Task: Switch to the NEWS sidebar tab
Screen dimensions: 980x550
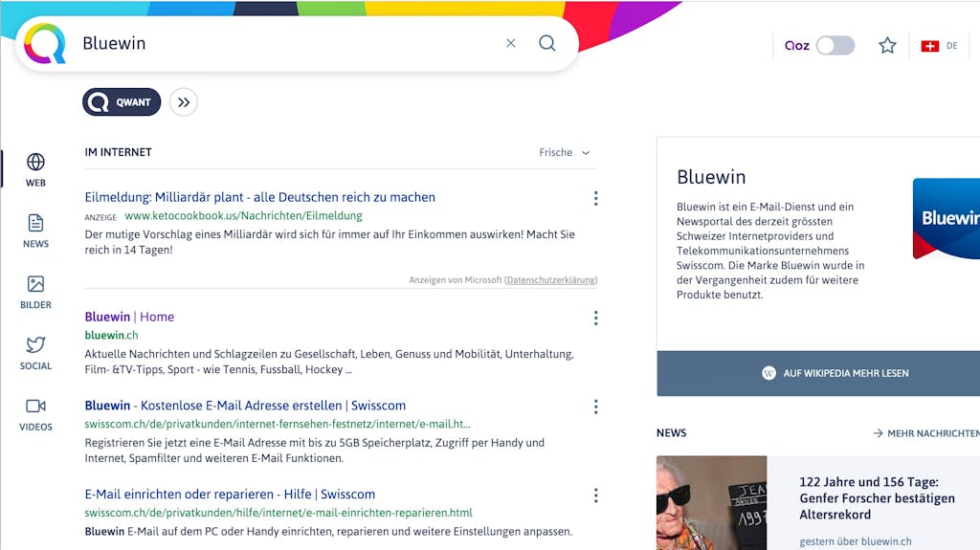Action: point(35,231)
